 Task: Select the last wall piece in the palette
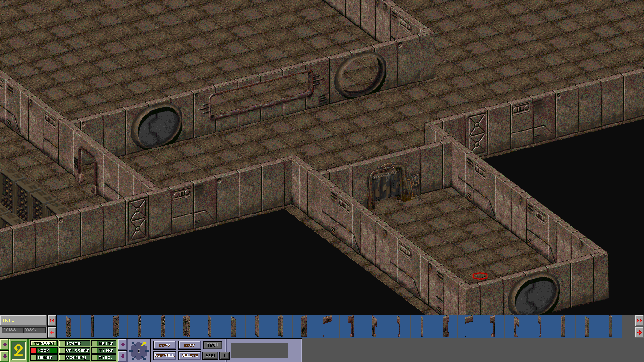[610, 327]
